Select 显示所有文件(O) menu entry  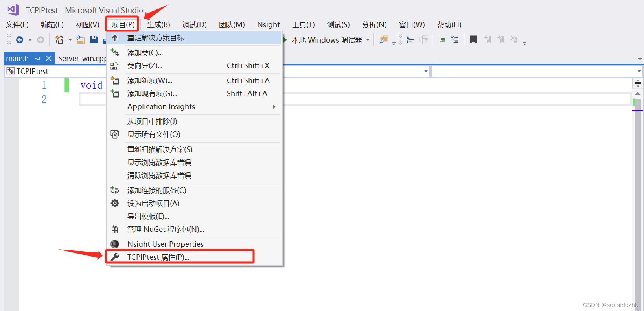(x=195, y=135)
